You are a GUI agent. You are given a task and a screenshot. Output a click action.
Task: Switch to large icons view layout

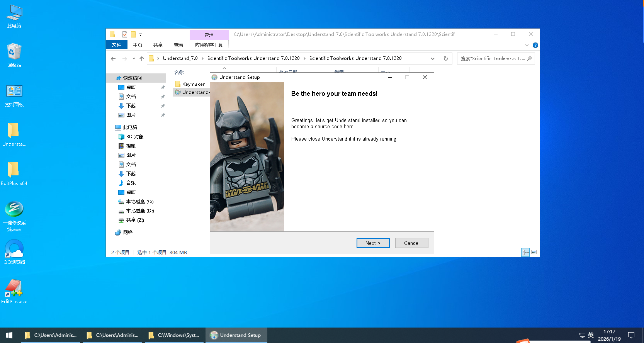point(534,252)
